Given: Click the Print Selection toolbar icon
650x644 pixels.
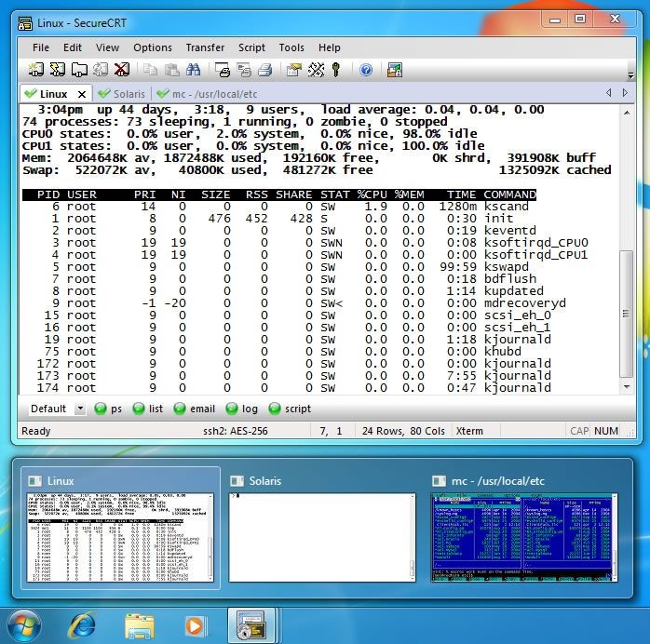Looking at the screenshot, I should pyautogui.click(x=244, y=70).
